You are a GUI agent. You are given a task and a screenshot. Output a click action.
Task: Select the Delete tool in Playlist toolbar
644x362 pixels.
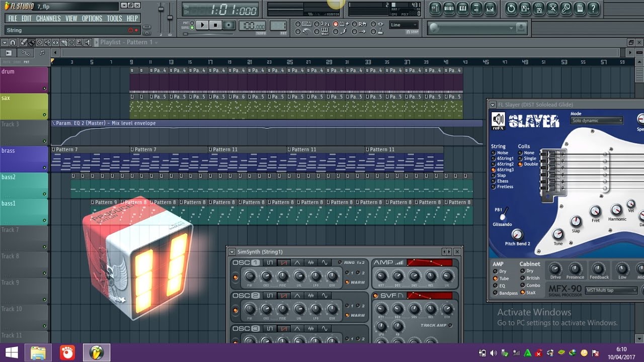(x=39, y=43)
